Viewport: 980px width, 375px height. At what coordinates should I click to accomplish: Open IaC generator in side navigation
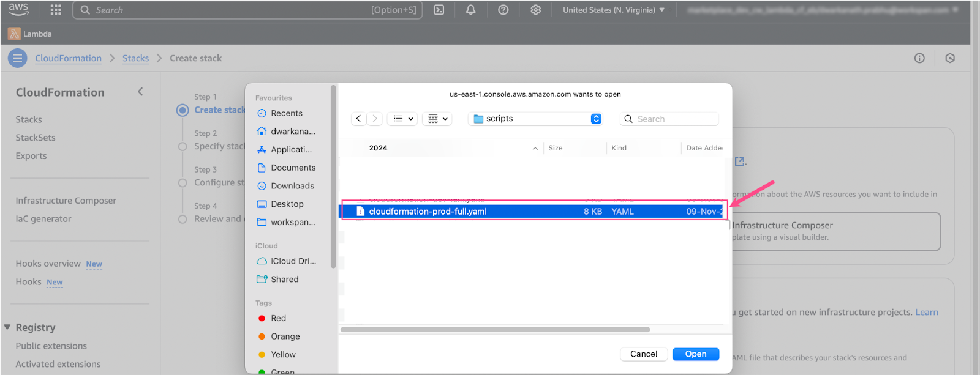[x=43, y=219]
